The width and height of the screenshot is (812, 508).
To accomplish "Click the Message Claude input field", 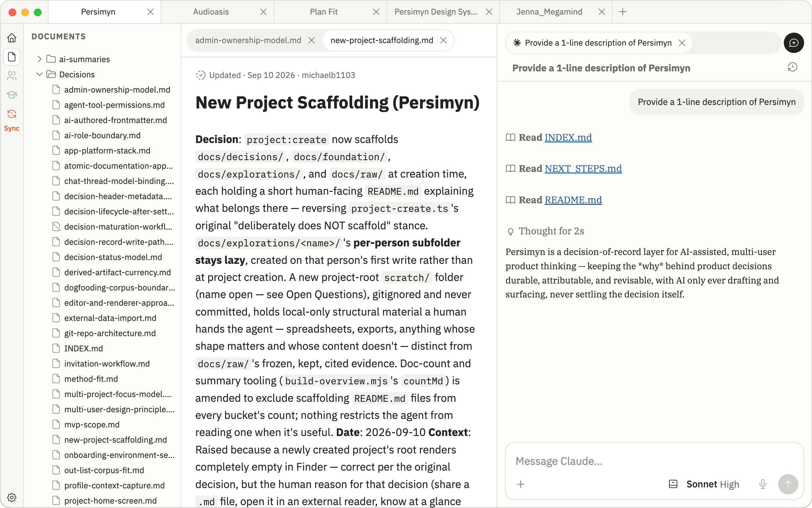I will click(x=654, y=461).
